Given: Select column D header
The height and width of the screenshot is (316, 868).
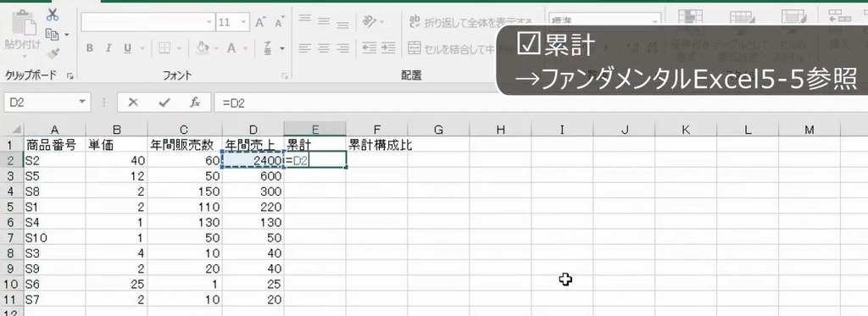Looking at the screenshot, I should 253,130.
